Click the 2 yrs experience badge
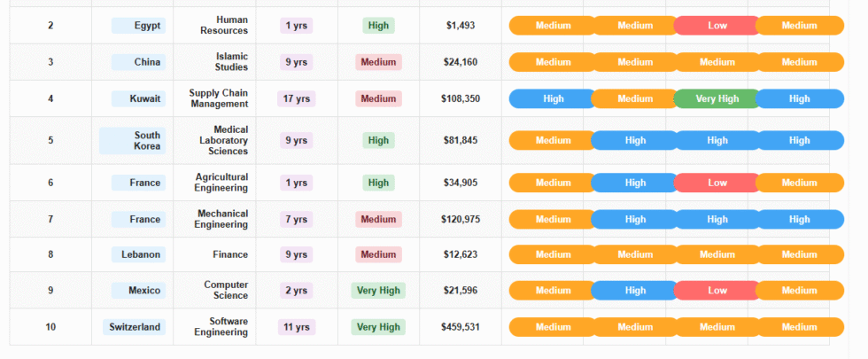The width and height of the screenshot is (868, 359). [296, 291]
